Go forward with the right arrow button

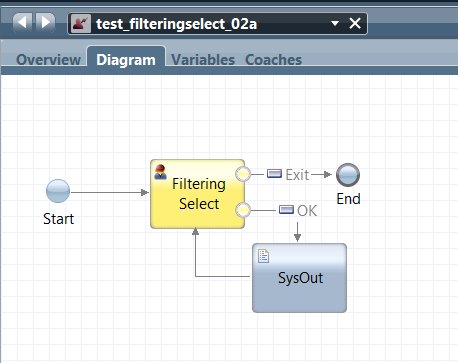[x=45, y=23]
